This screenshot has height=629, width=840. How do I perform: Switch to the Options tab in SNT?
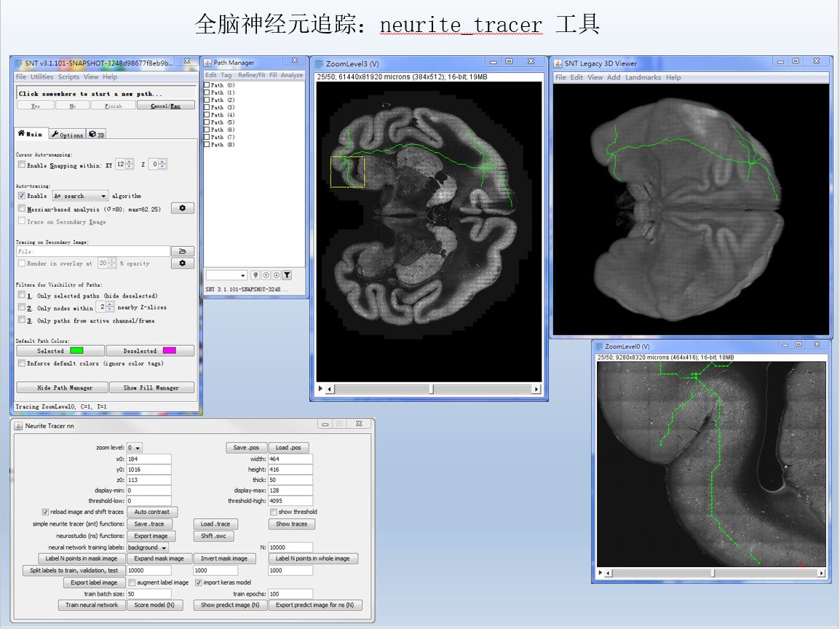pos(67,135)
